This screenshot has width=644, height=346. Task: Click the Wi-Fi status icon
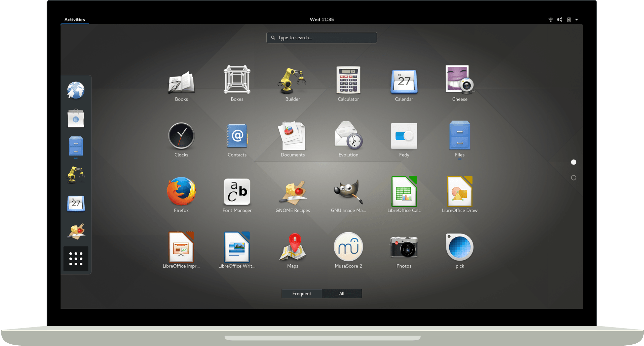(551, 19)
